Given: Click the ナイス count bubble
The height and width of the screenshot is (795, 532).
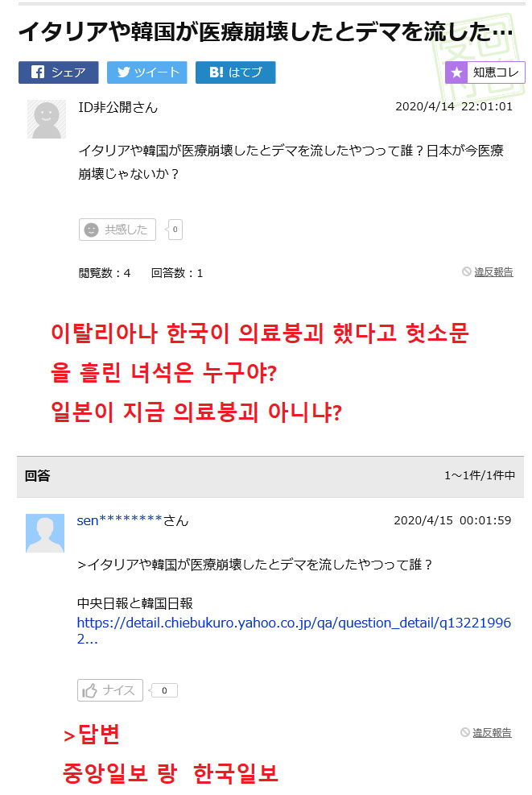Looking at the screenshot, I should click(164, 690).
